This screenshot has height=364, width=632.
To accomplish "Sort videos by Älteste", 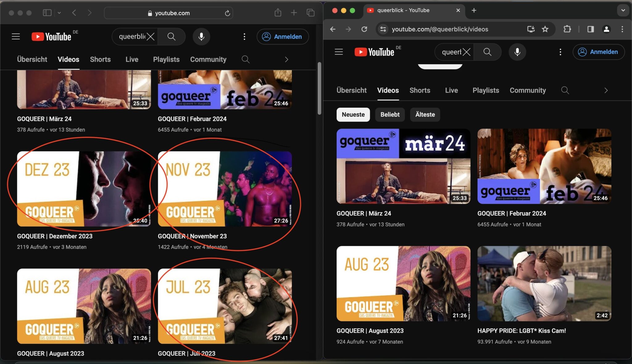I will click(425, 114).
